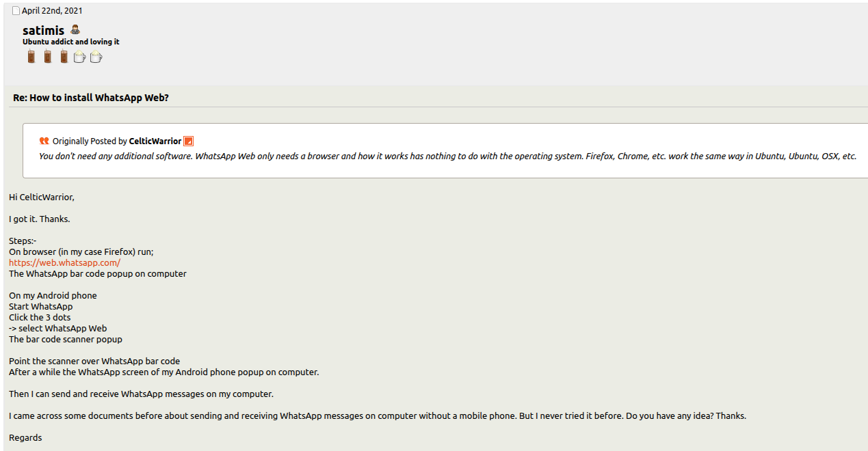Open the satimis username profile
This screenshot has width=868, height=451.
tap(43, 31)
